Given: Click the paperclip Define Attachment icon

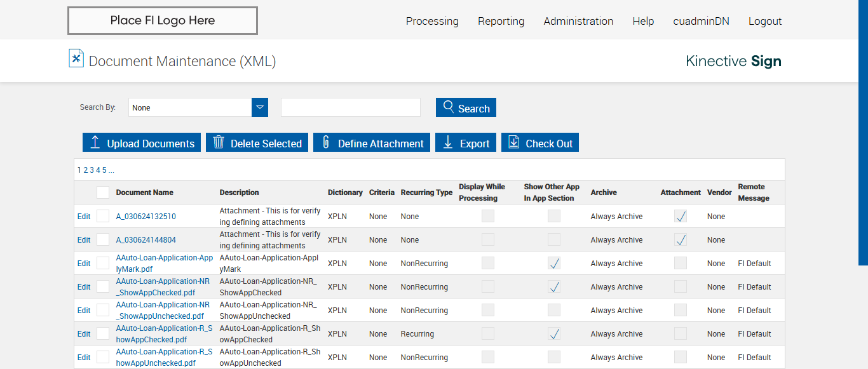Looking at the screenshot, I should point(326,142).
